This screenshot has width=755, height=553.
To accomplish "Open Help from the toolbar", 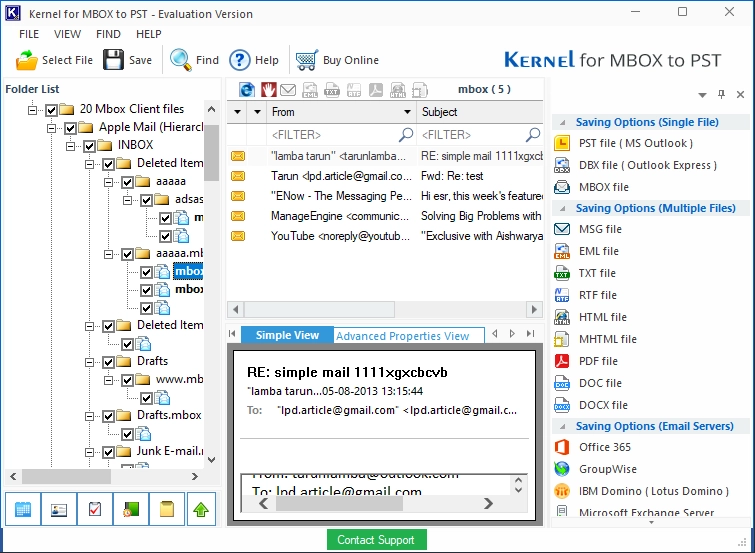I will point(254,60).
